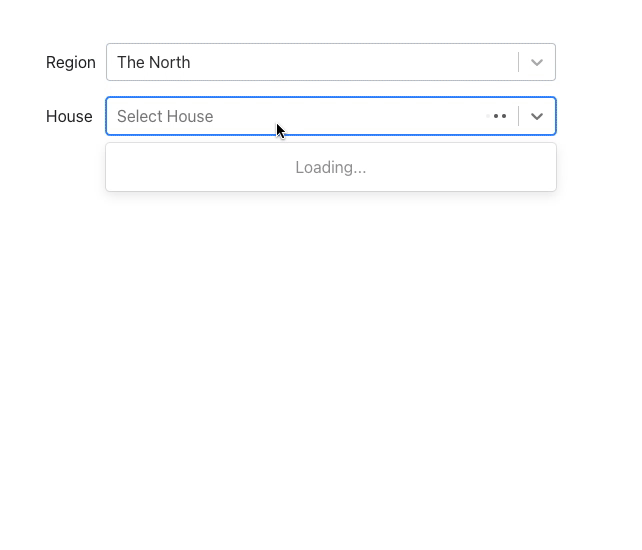Click the "Region" field label
The height and width of the screenshot is (550, 642).
[x=71, y=62]
